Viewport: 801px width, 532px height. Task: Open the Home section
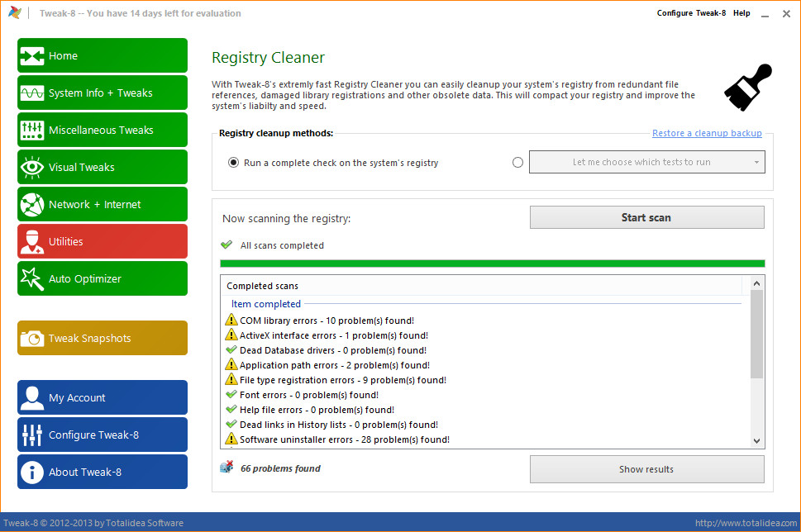[x=103, y=55]
